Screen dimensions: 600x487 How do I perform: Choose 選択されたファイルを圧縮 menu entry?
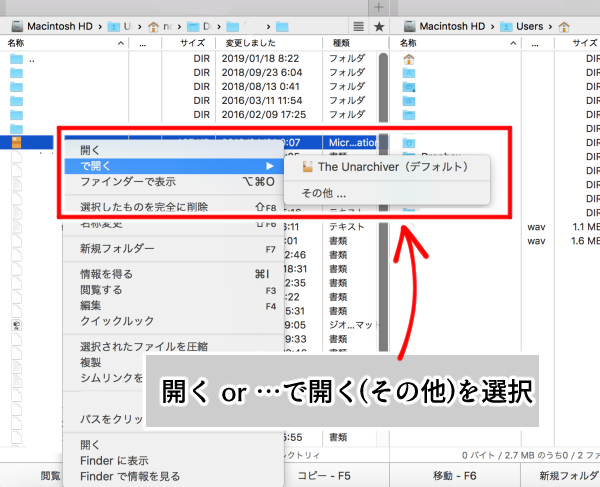pyautogui.click(x=174, y=347)
